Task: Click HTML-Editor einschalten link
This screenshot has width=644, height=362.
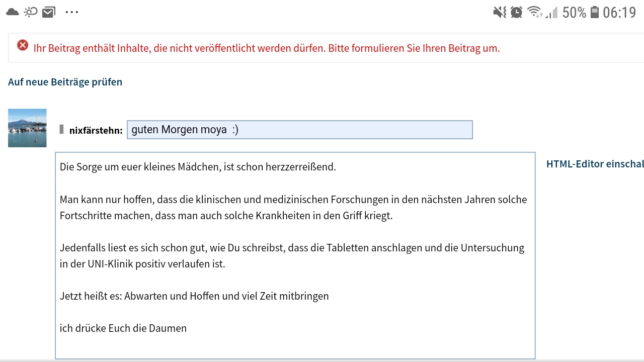Action: [595, 164]
